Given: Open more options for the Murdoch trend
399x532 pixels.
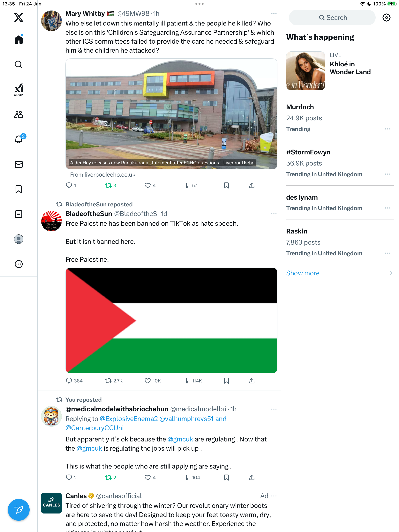Looking at the screenshot, I should (x=388, y=129).
